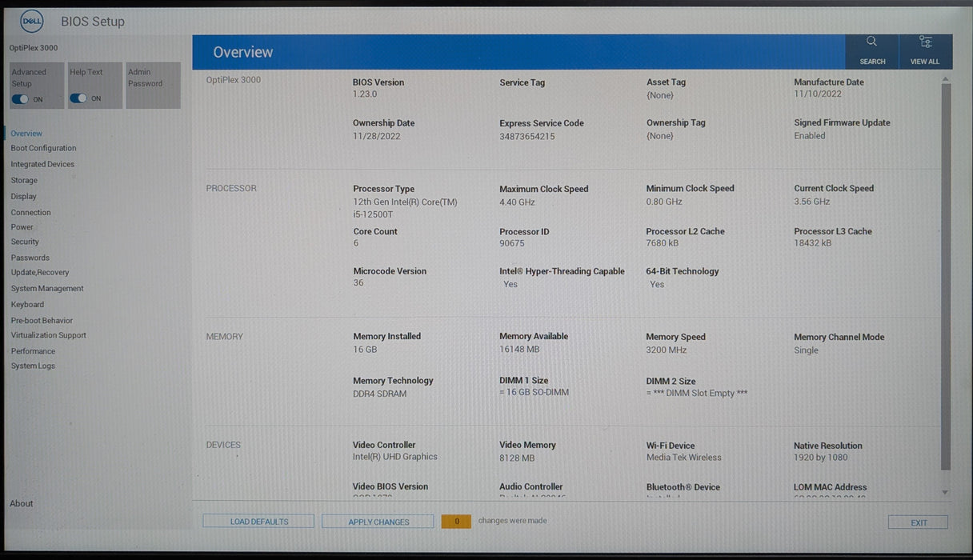The height and width of the screenshot is (560, 973).
Task: Open Display settings section
Action: pos(23,196)
